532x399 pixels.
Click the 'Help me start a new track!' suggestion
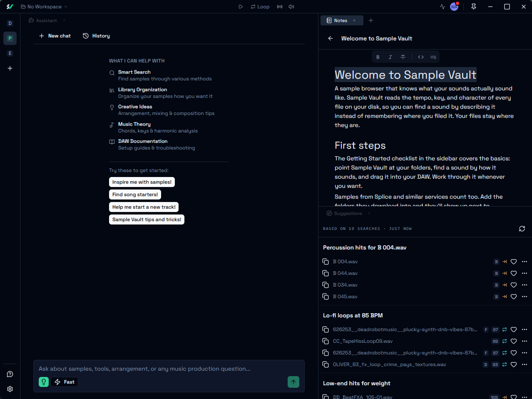coord(144,207)
